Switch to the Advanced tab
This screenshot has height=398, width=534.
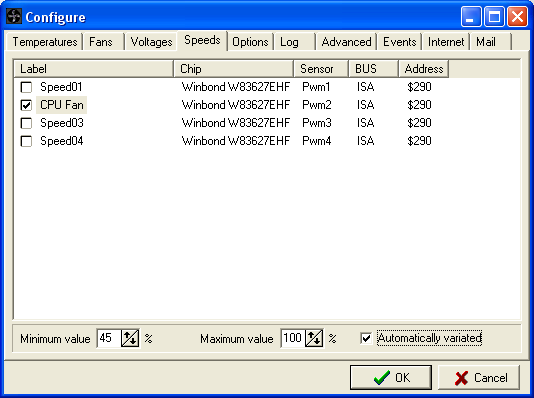pyautogui.click(x=346, y=42)
